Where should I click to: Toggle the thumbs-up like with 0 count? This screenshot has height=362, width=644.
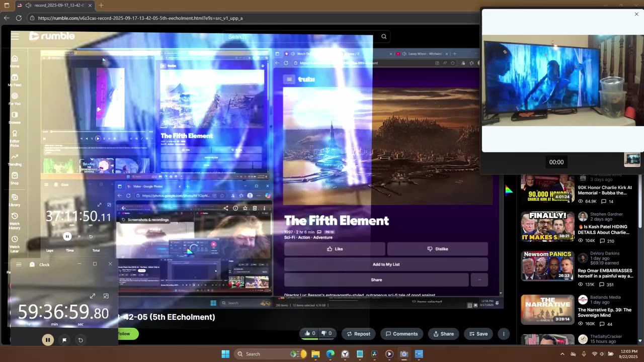point(310,333)
